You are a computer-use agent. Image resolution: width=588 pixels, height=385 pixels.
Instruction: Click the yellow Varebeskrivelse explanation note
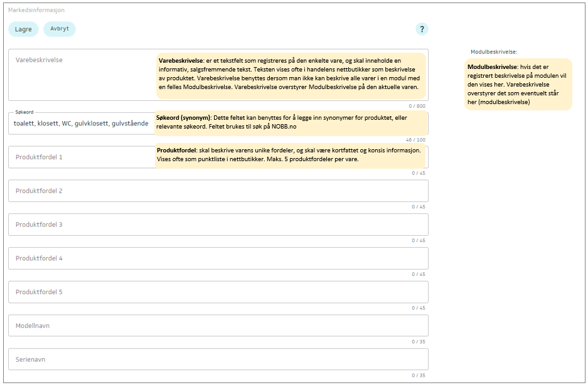[x=291, y=74]
